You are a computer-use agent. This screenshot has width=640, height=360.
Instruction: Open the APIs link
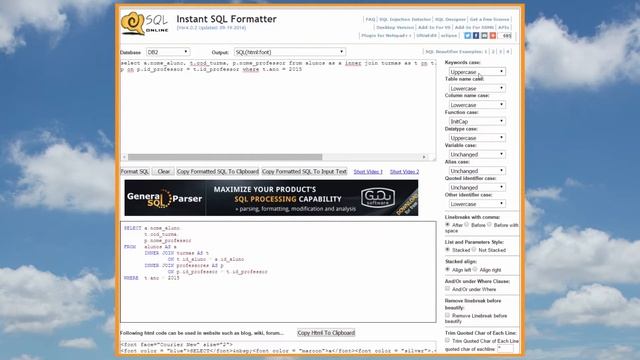coord(504,27)
